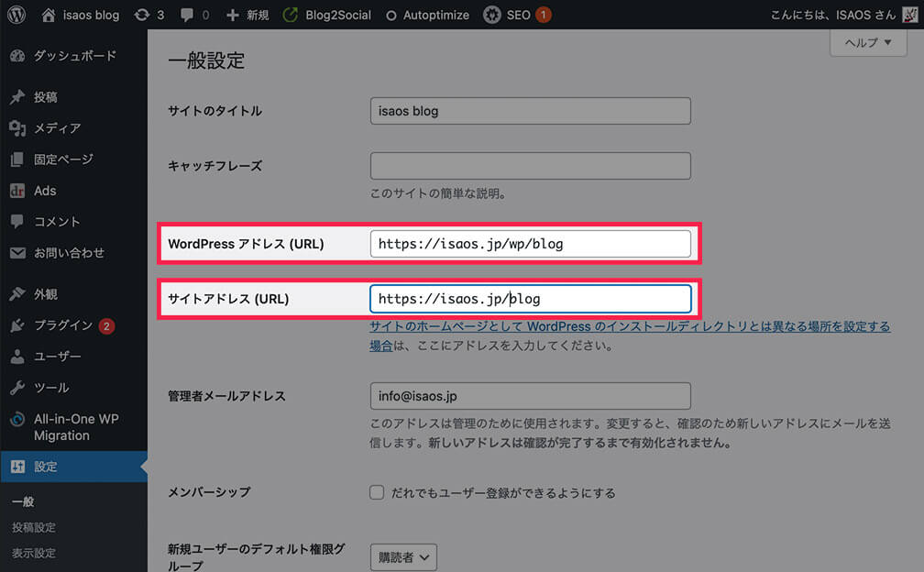This screenshot has width=924, height=572.
Task: Click the ユーザー person icon
Action: [x=17, y=356]
